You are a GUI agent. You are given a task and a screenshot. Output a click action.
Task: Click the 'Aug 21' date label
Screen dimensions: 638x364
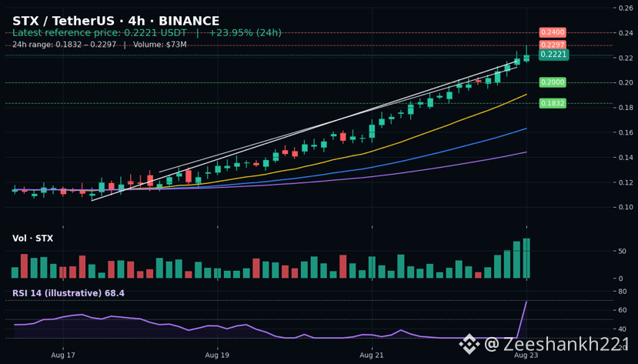click(x=372, y=355)
